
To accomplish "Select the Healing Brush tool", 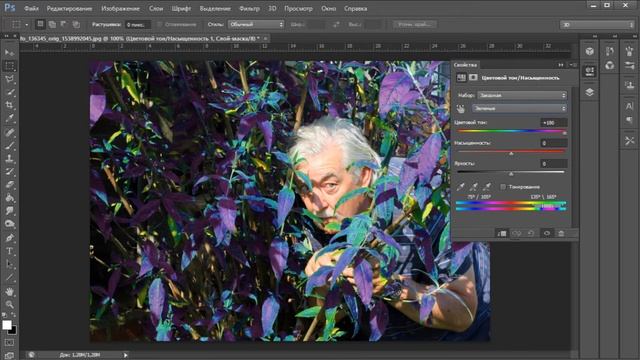I will 9,132.
